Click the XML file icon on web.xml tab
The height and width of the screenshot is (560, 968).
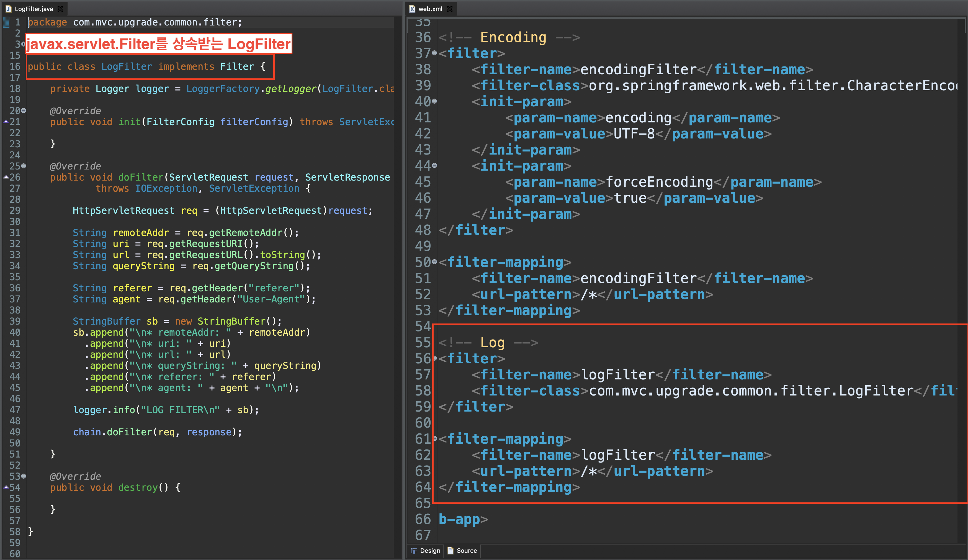[x=412, y=9]
